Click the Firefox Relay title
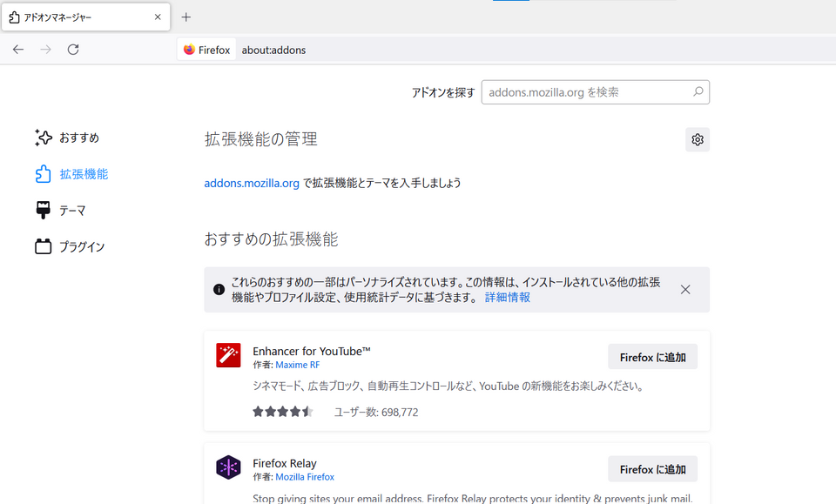 (285, 463)
